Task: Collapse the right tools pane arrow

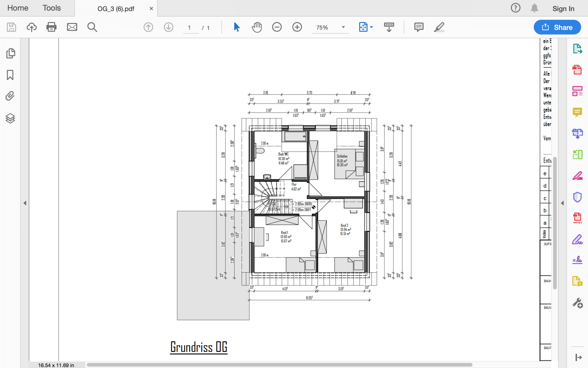Action: click(x=562, y=203)
